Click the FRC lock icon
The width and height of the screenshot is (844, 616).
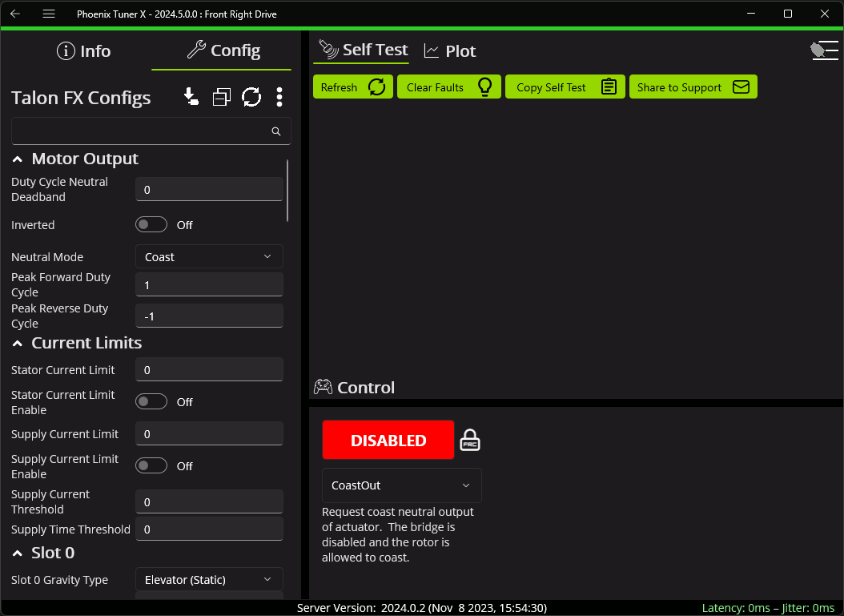tap(470, 440)
